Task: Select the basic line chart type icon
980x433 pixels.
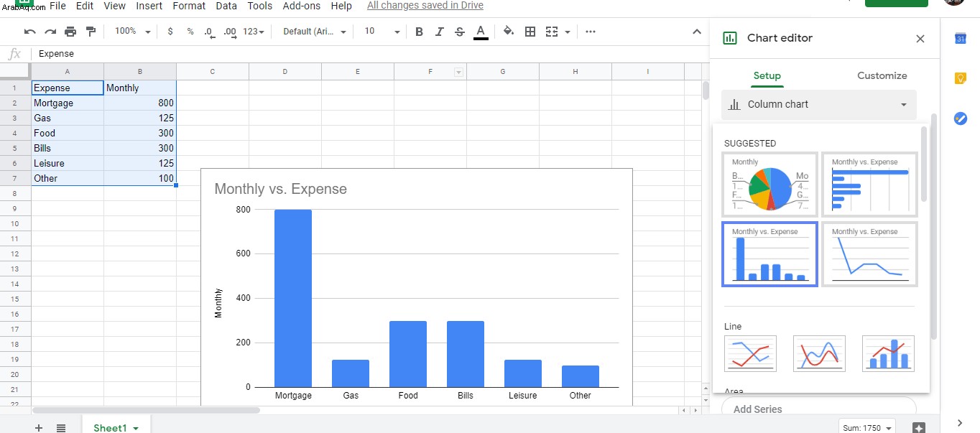Action: pos(750,353)
